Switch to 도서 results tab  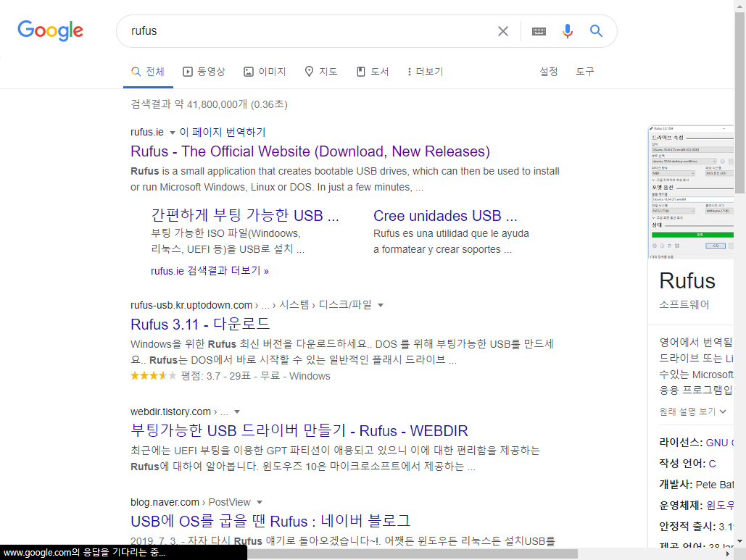pos(373,72)
